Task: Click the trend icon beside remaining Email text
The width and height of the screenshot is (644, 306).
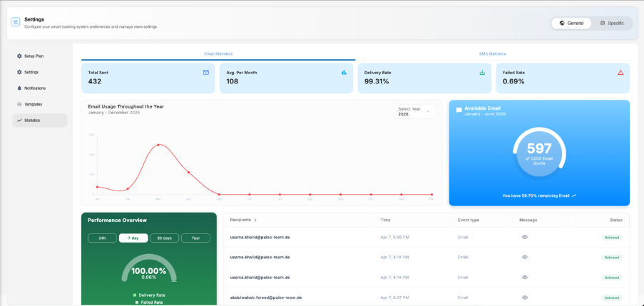Action: pos(574,196)
